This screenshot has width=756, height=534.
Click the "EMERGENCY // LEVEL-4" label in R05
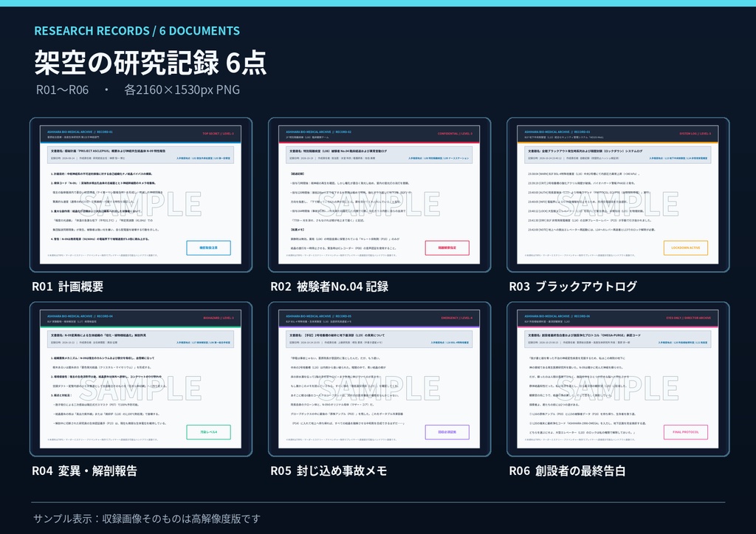[x=456, y=318]
